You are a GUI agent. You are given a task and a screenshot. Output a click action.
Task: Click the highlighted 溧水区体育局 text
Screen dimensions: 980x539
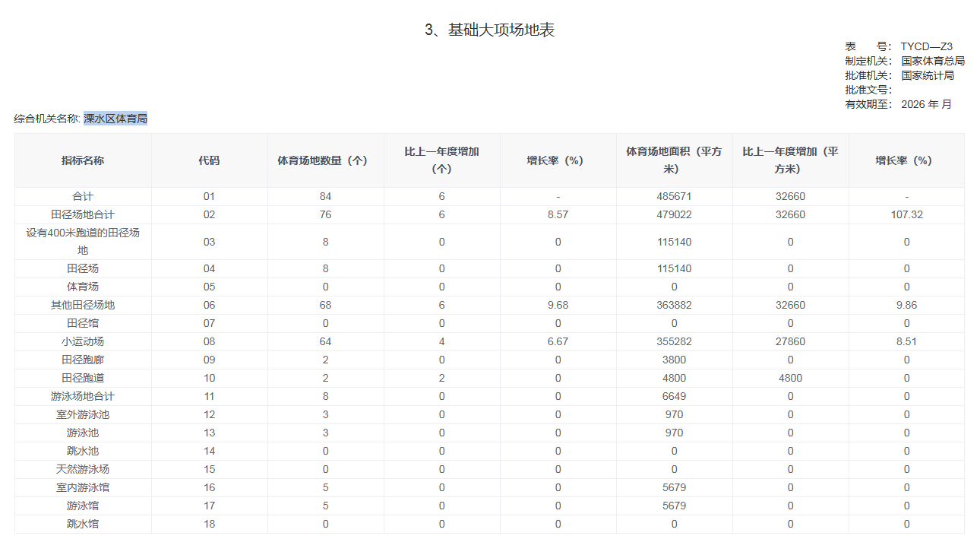pyautogui.click(x=115, y=119)
